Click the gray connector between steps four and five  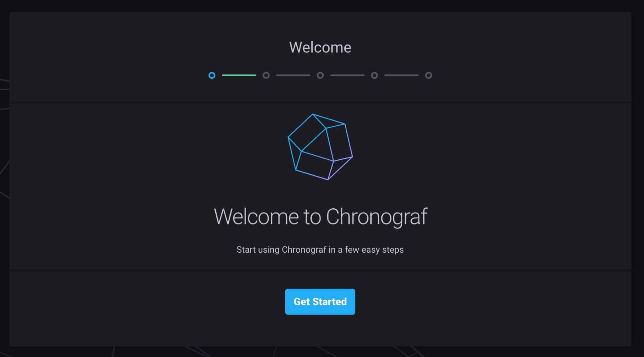(402, 75)
